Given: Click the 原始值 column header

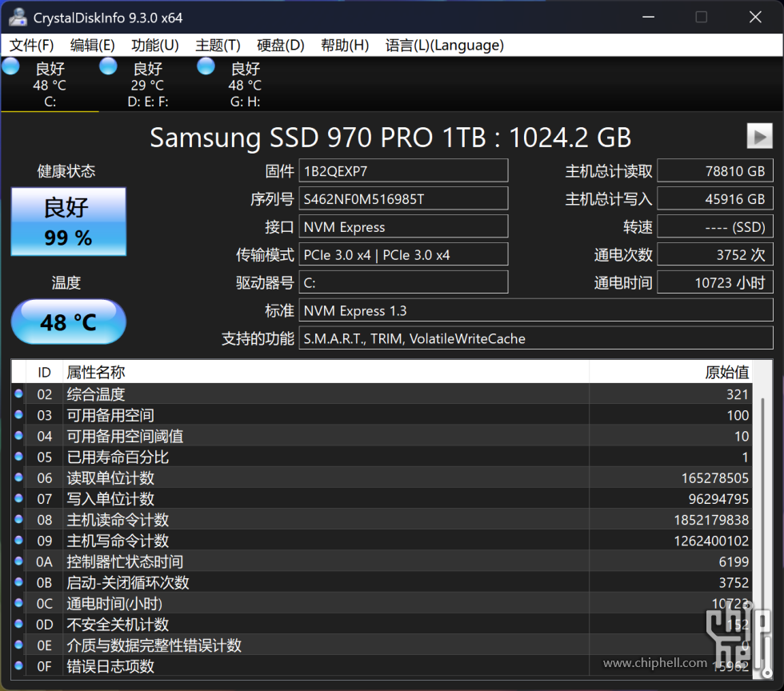Looking at the screenshot, I should tap(670, 372).
